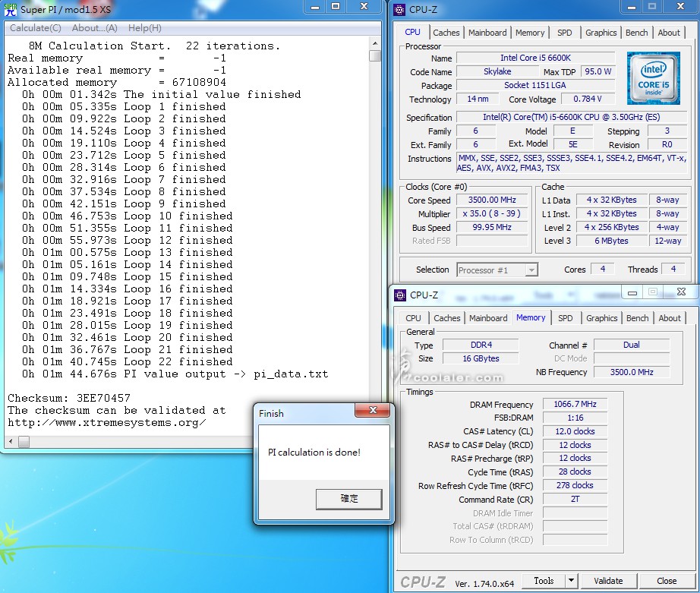The width and height of the screenshot is (700, 593).
Task: Switch to About tab in top CPU-Z window
Action: pyautogui.click(x=669, y=33)
